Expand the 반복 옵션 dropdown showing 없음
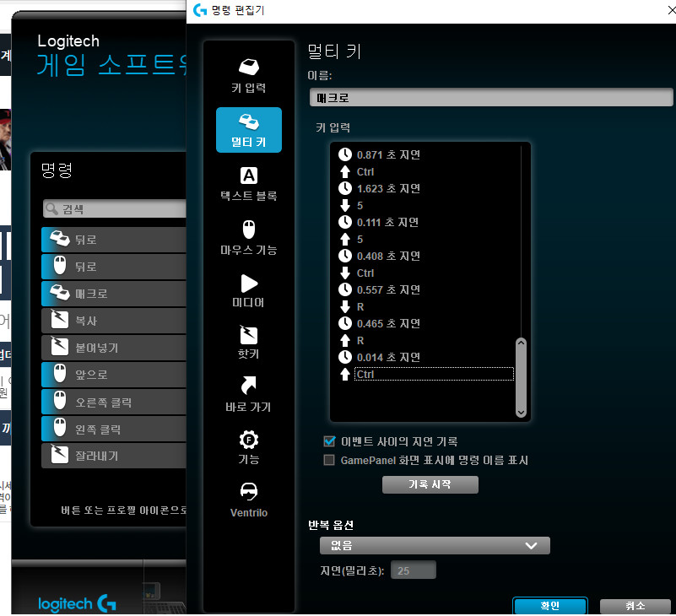 [x=430, y=546]
